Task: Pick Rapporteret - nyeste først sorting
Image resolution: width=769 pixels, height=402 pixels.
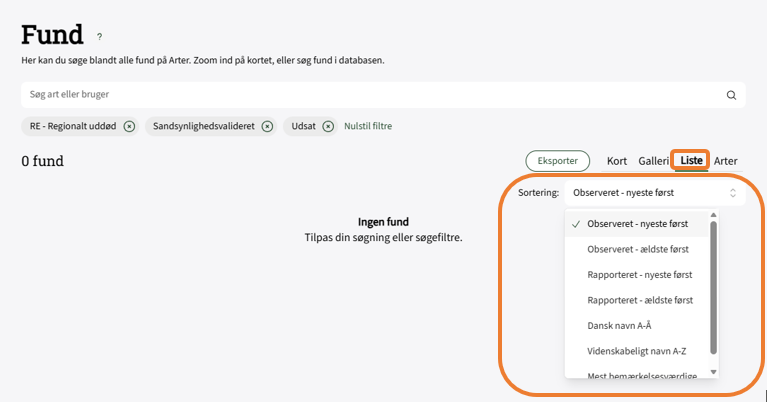Action: point(640,274)
